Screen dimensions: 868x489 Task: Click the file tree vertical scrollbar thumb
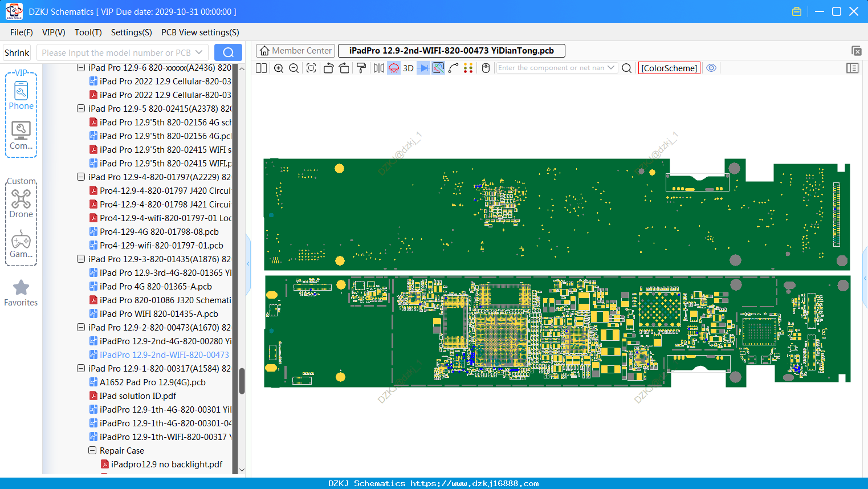pyautogui.click(x=242, y=381)
